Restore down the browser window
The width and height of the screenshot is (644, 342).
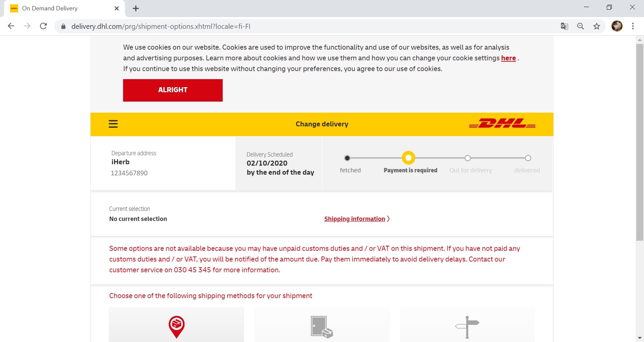pyautogui.click(x=609, y=7)
